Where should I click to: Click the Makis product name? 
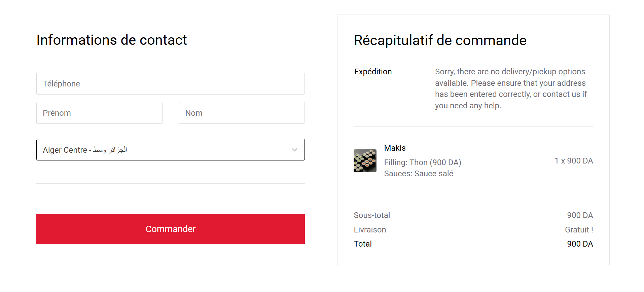click(395, 148)
